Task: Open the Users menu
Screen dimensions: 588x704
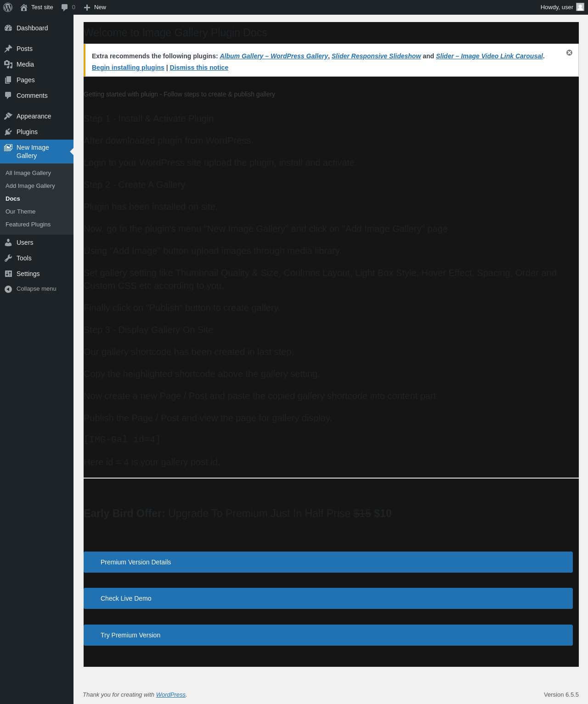Action: click(x=37, y=242)
